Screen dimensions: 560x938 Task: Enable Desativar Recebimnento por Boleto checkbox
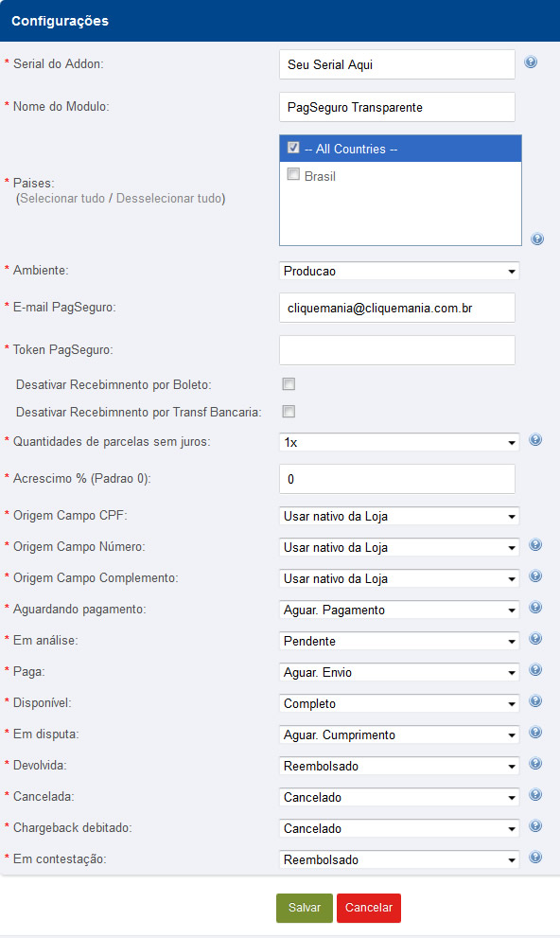(289, 384)
